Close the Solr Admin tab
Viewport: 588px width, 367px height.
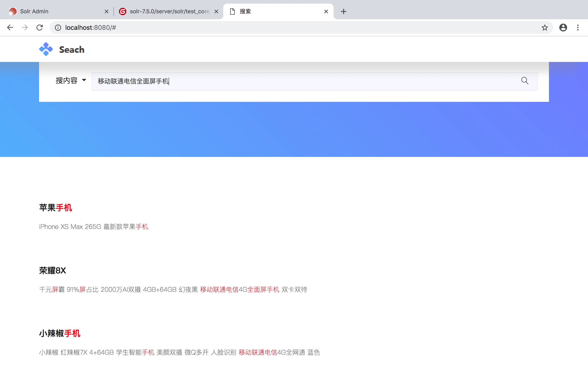click(x=106, y=11)
